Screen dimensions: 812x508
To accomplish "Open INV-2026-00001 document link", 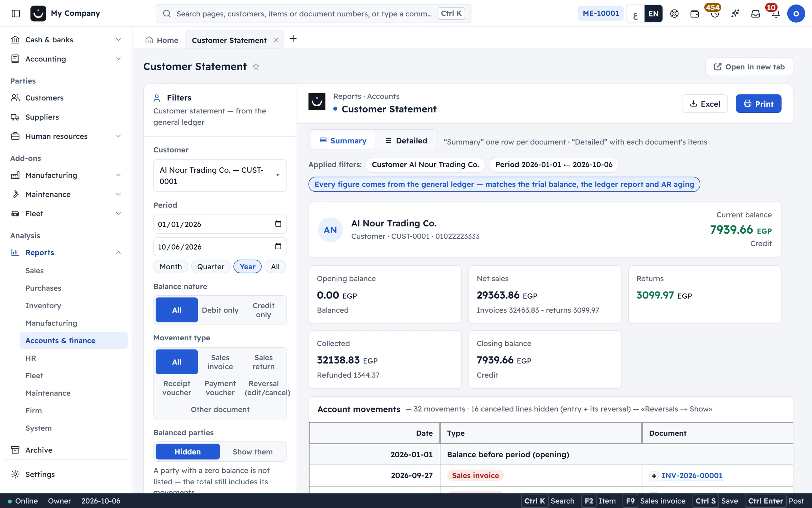I will [x=692, y=475].
